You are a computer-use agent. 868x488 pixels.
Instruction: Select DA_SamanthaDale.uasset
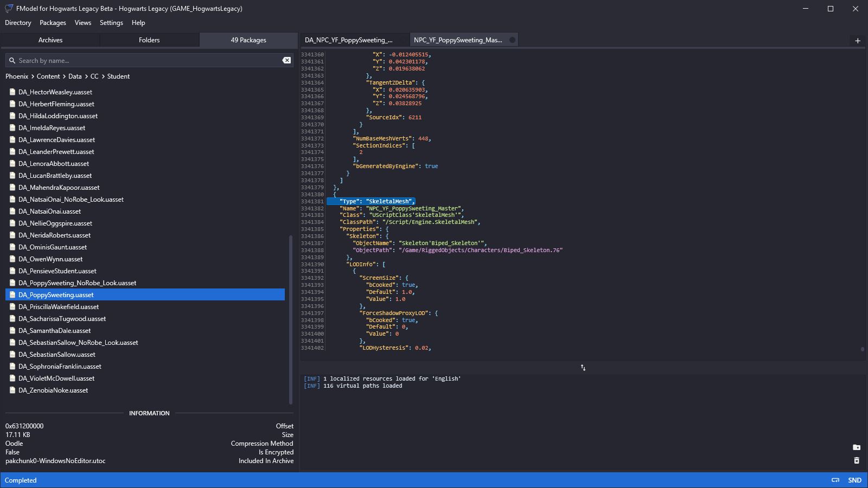click(145, 331)
